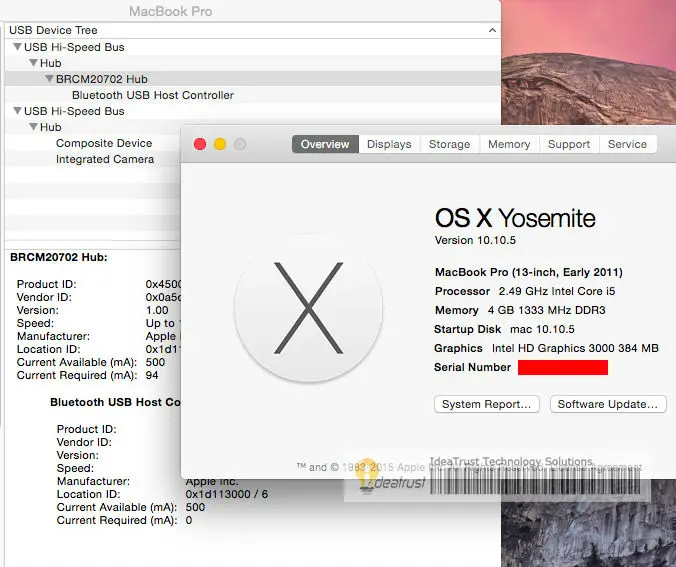Image resolution: width=676 pixels, height=567 pixels.
Task: Click the MacBook Pro window title
Action: 171,11
